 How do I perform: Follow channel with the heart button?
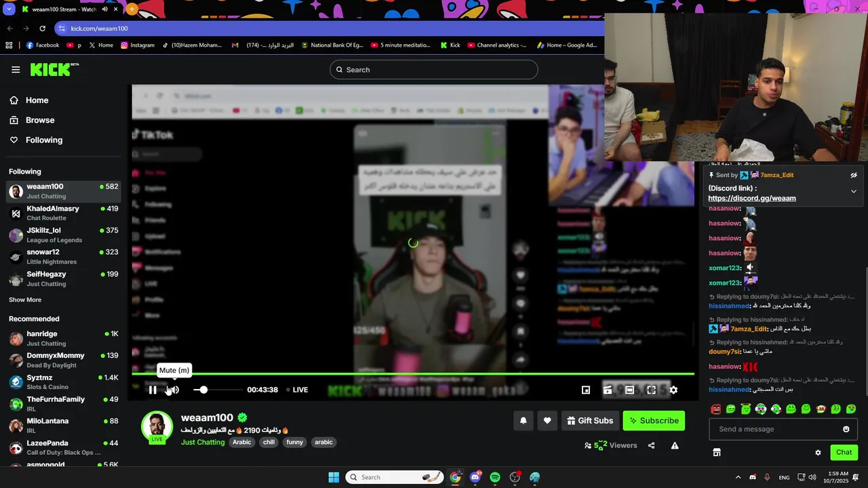coord(547,420)
